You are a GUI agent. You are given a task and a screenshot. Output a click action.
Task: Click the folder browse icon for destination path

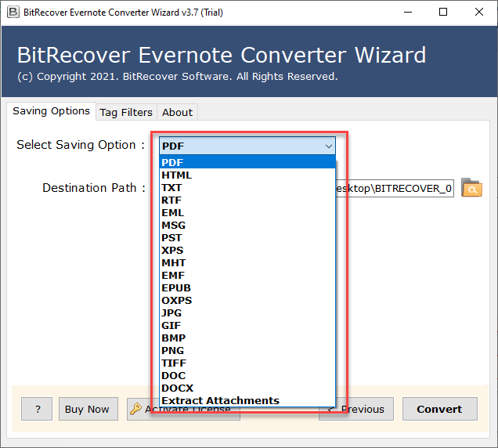point(471,188)
